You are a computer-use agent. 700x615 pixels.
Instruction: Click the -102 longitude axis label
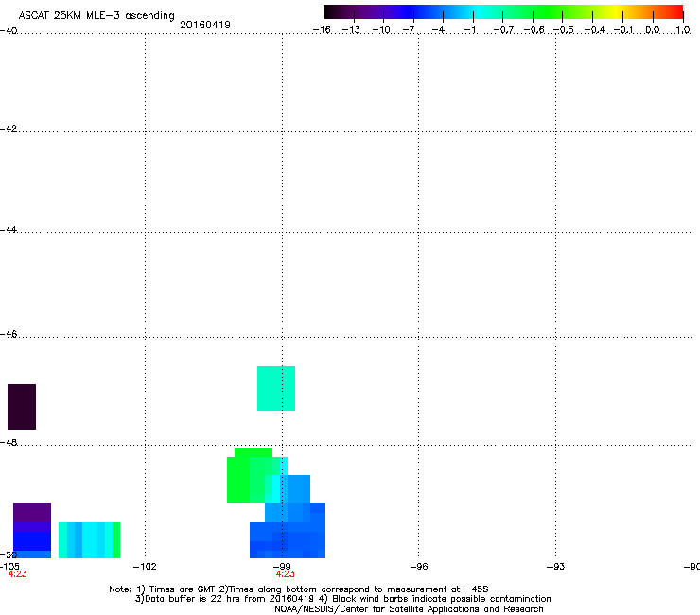pos(145,567)
